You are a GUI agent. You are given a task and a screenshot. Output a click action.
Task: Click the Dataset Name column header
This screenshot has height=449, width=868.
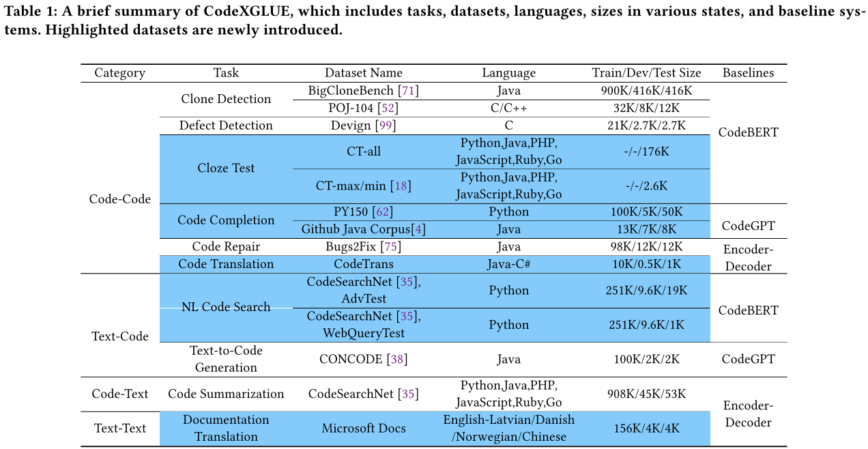[x=363, y=73]
